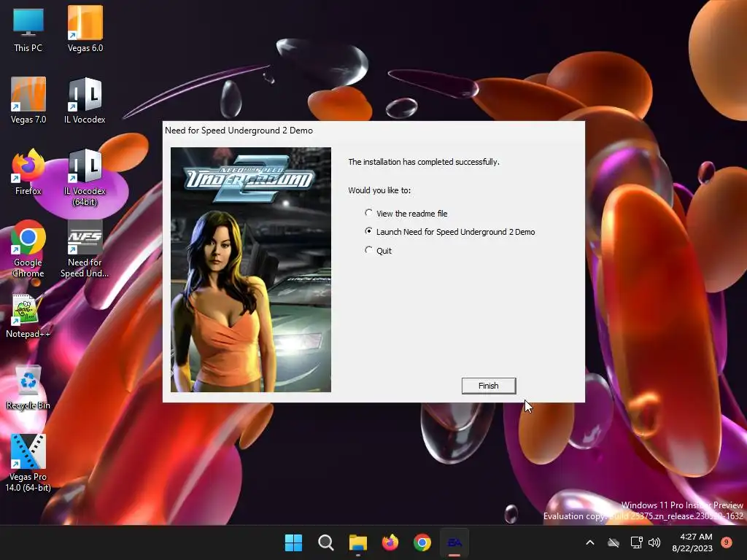Open the This PC desktop icon
The image size is (747, 560).
pos(28,29)
